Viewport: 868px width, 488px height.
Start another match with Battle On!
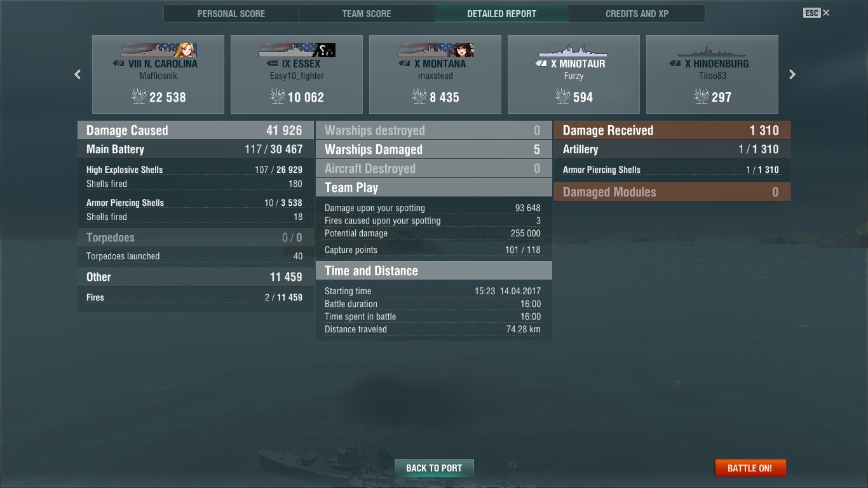point(750,468)
